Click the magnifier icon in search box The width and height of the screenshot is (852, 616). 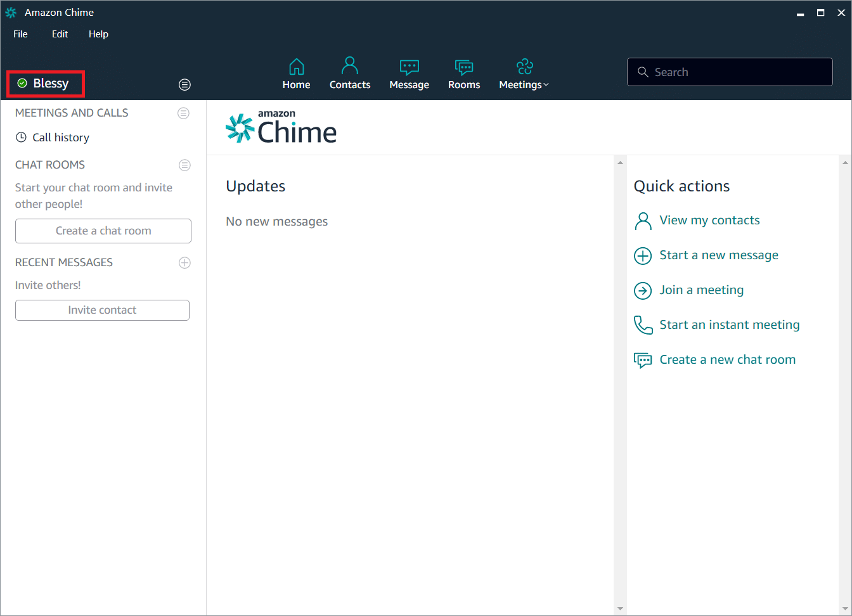click(x=643, y=72)
